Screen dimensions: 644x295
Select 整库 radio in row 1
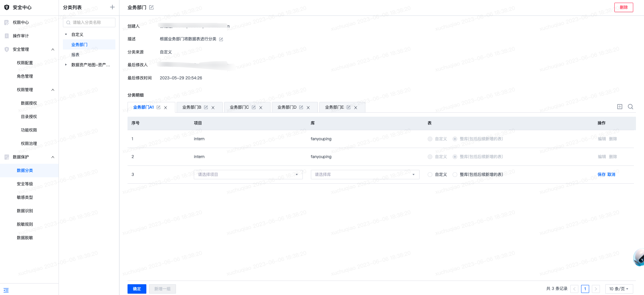point(455,139)
